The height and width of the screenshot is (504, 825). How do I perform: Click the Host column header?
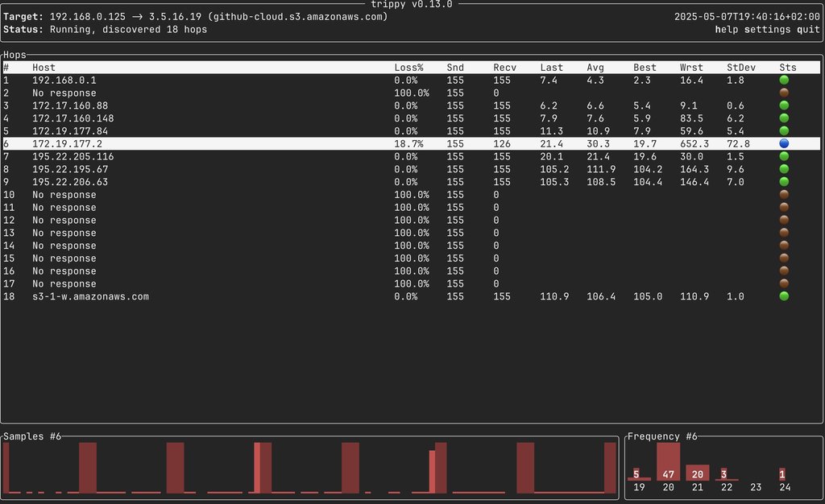(44, 68)
